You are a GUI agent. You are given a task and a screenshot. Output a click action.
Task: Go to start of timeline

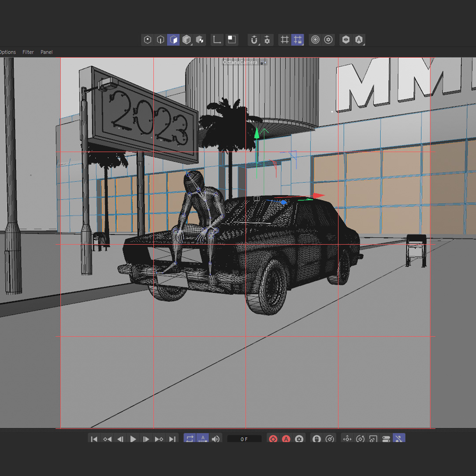click(94, 439)
